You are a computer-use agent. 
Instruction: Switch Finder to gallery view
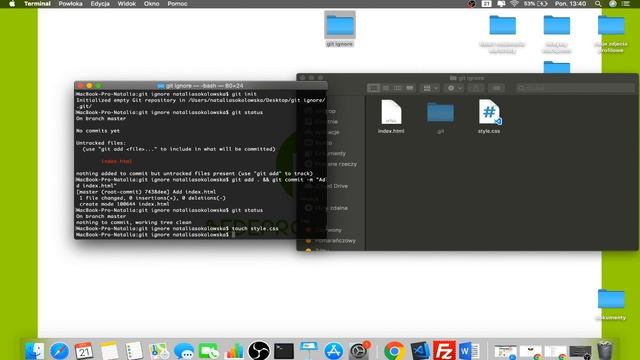click(409, 88)
